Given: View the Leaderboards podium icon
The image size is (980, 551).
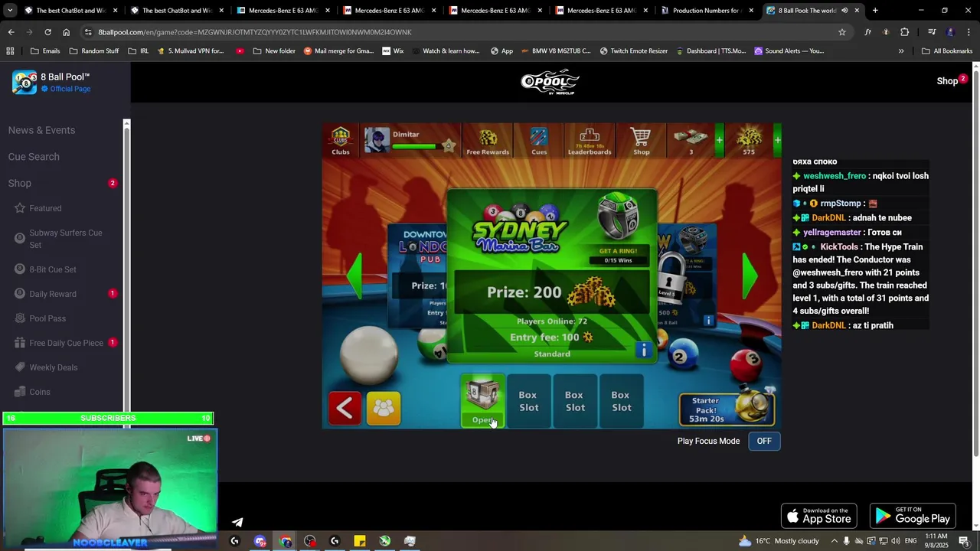Looking at the screenshot, I should [590, 142].
